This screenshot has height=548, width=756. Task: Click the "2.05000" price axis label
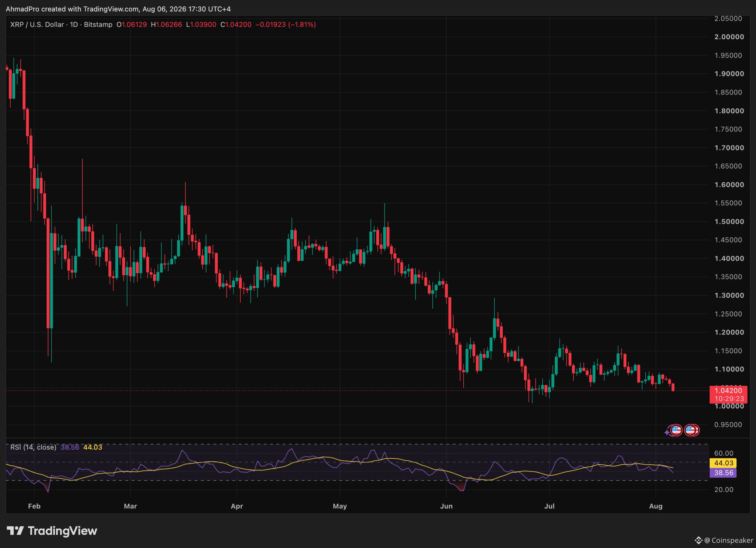(728, 19)
